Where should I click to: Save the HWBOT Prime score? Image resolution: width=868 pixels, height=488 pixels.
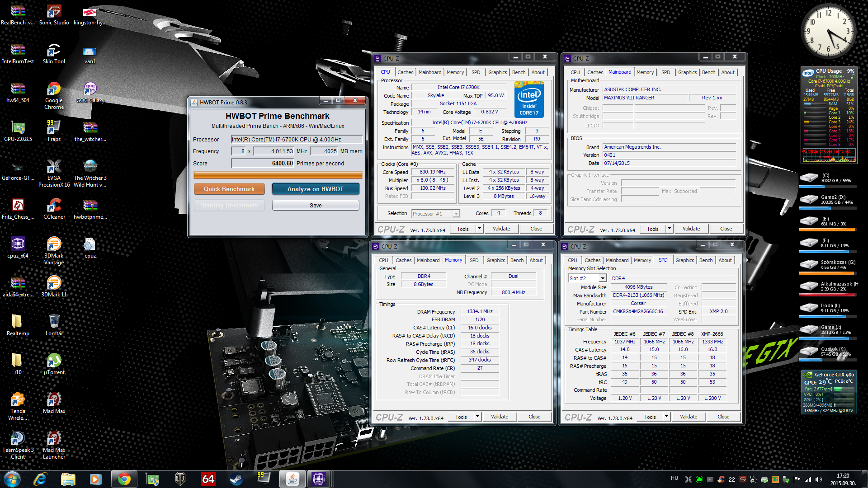(316, 205)
